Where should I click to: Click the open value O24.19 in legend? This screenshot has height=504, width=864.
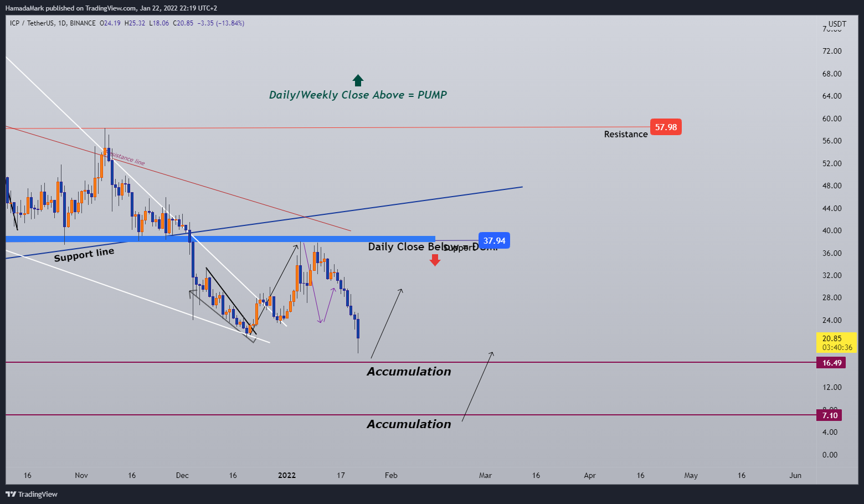110,23
